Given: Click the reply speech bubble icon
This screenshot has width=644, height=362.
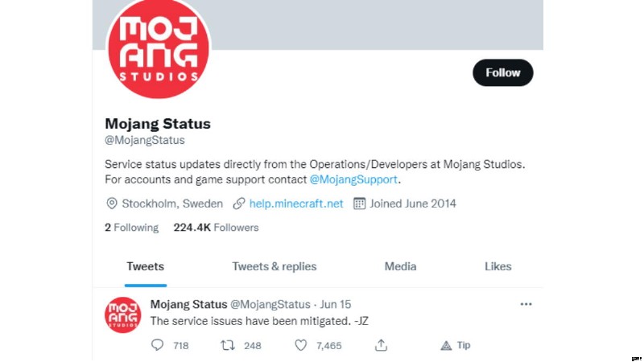Looking at the screenshot, I should (x=157, y=345).
